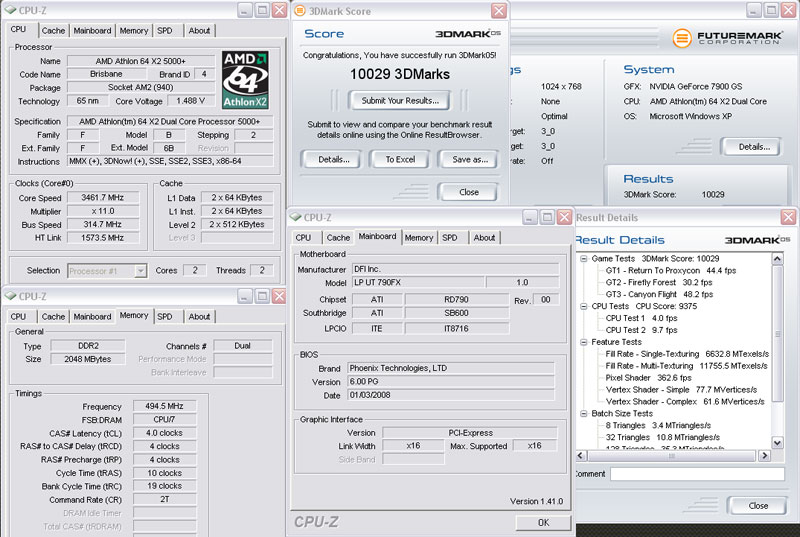Open the About tab in top CPU-Z window

[199, 31]
